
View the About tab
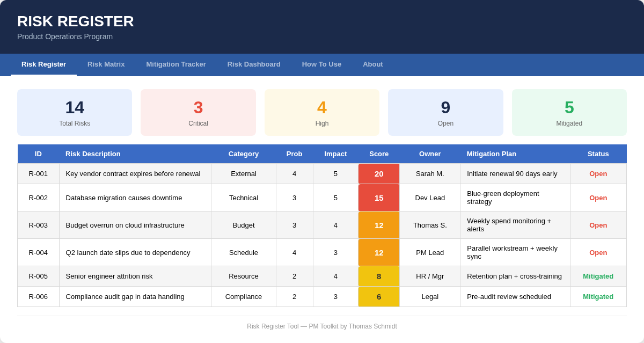tap(372, 64)
